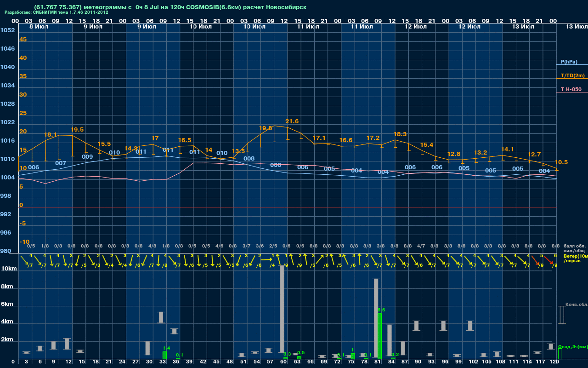Click the green precipitation bar labeled 1.4
The width and height of the screenshot is (588, 368).
[x=164, y=355]
